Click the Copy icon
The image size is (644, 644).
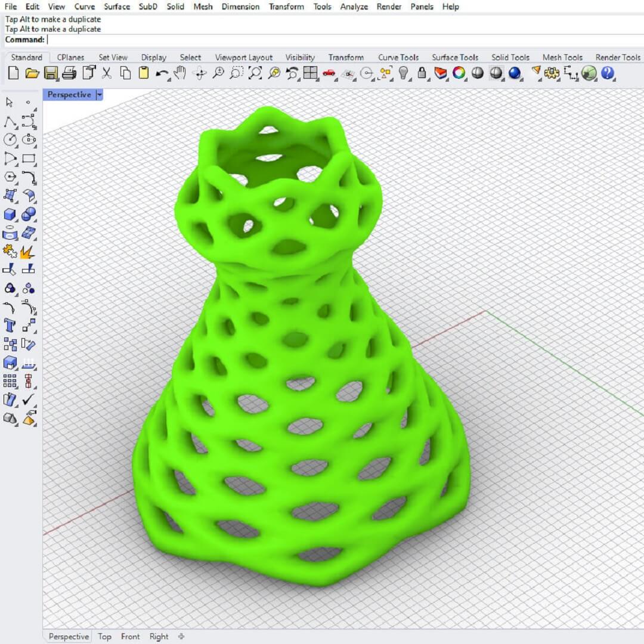(125, 73)
